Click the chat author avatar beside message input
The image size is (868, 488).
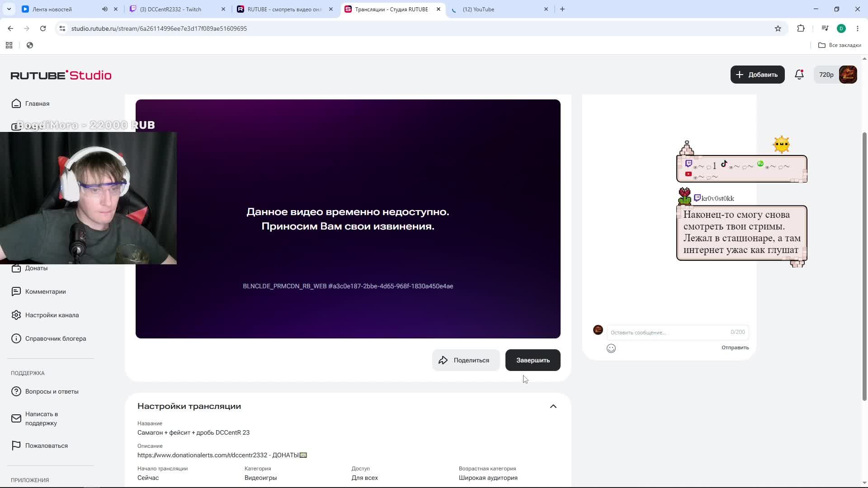point(598,330)
